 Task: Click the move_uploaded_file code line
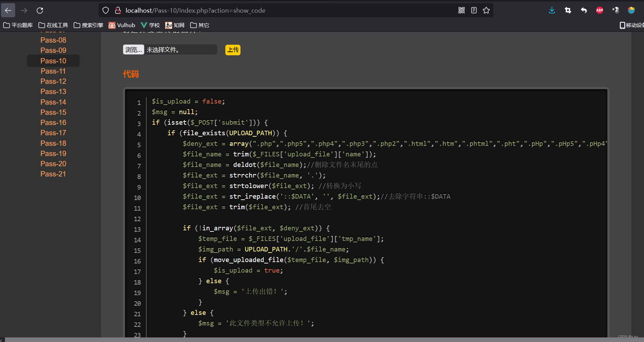click(x=291, y=260)
